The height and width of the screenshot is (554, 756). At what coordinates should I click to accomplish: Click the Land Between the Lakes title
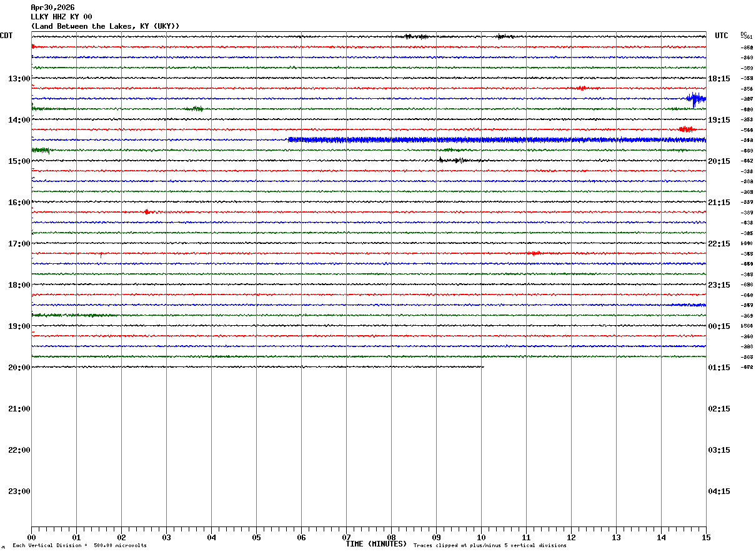point(105,26)
